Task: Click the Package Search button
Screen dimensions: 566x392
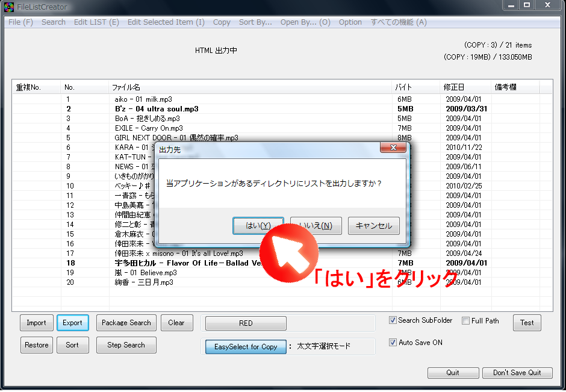Action: click(126, 323)
